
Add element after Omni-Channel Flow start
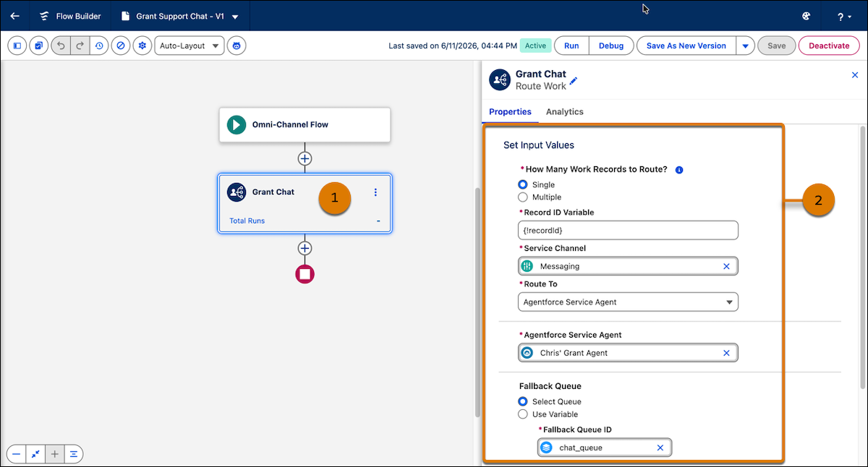[x=305, y=158]
